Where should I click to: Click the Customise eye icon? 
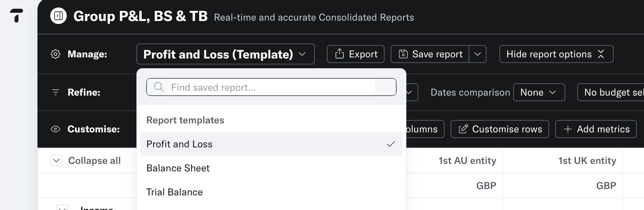55,129
